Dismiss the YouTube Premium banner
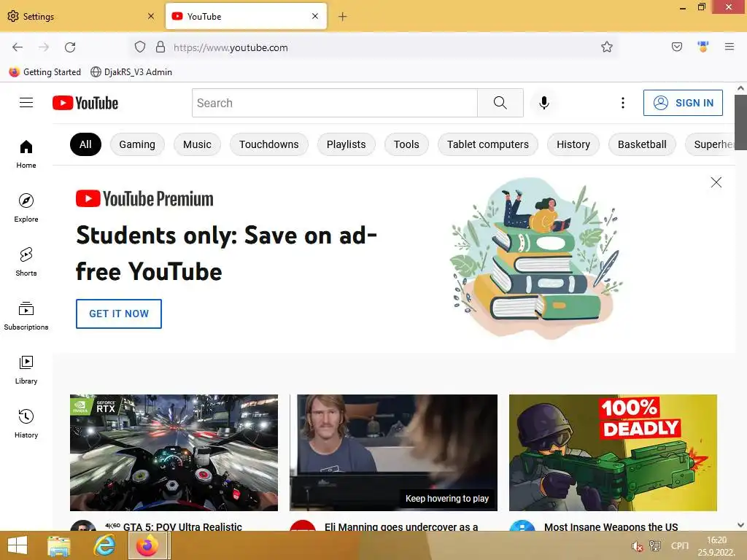 (716, 182)
